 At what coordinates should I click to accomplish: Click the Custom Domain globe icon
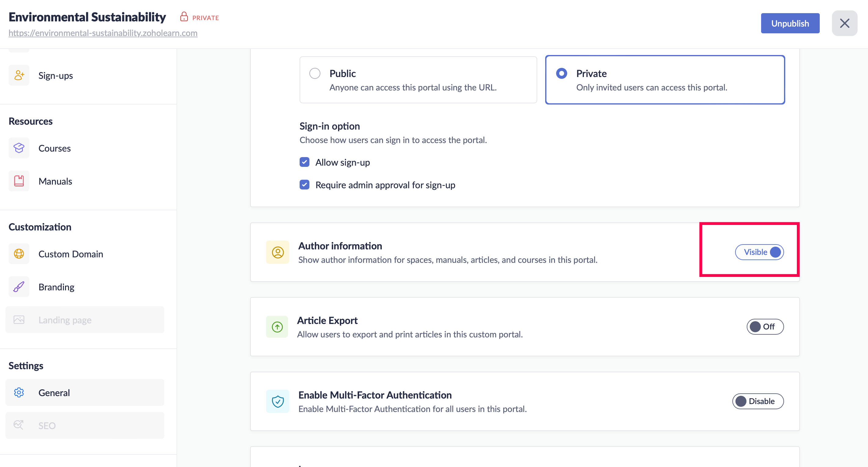[x=19, y=254]
